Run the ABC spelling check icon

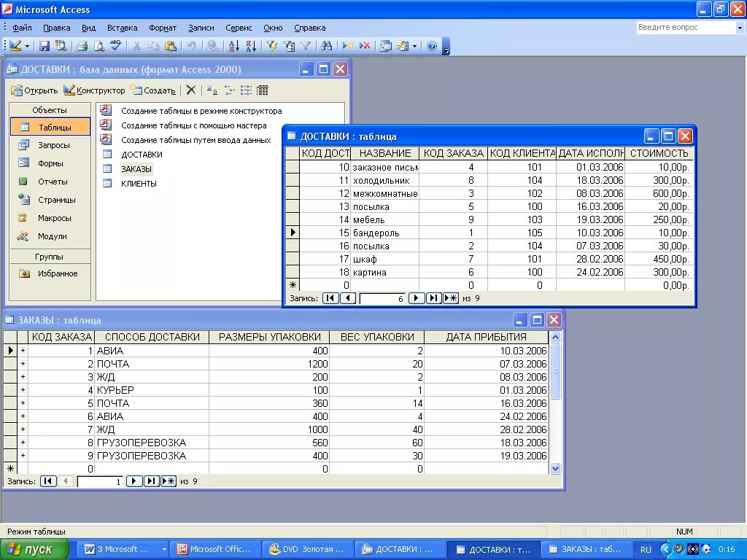pyautogui.click(x=115, y=46)
